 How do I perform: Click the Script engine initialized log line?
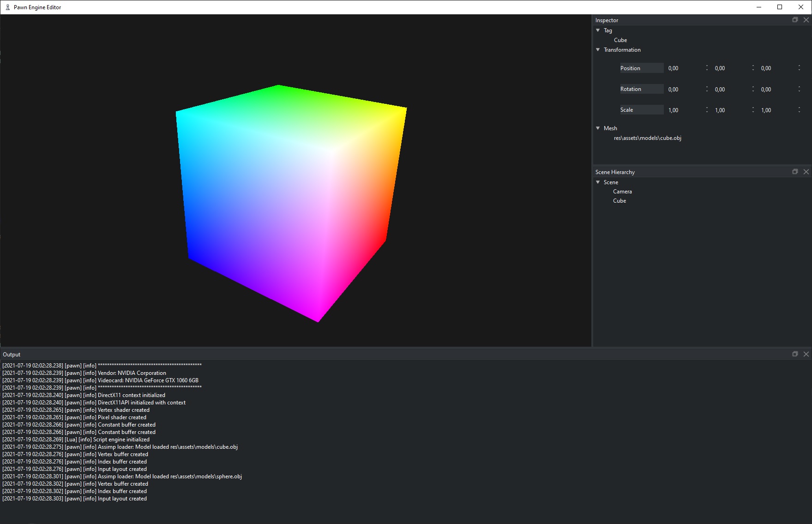(x=76, y=440)
